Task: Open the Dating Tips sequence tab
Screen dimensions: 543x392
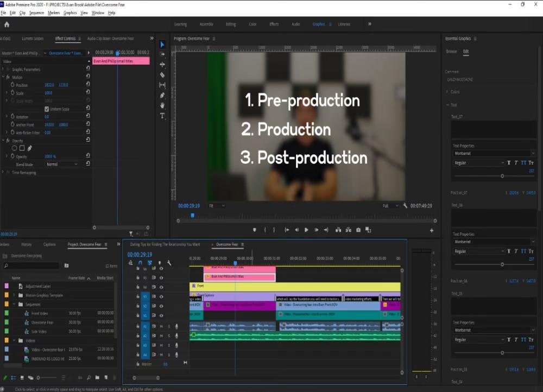Action: [x=165, y=244]
